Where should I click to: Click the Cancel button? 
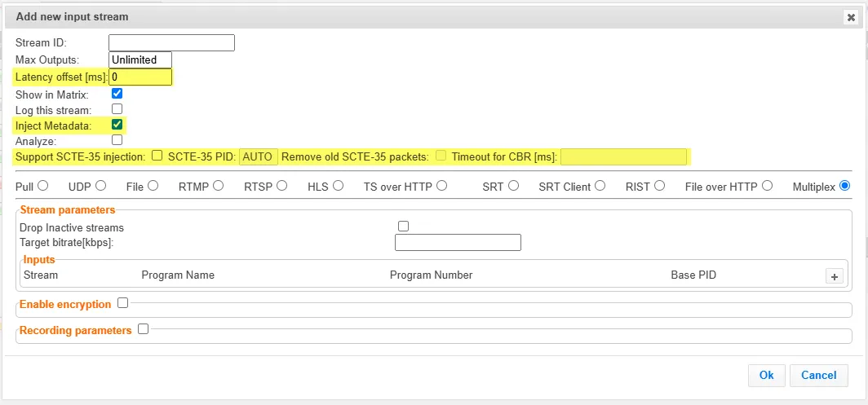[819, 375]
